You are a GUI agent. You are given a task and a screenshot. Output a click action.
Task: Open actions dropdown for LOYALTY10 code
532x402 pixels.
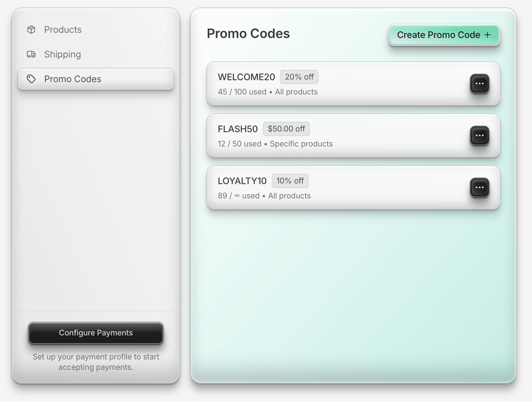[480, 188]
